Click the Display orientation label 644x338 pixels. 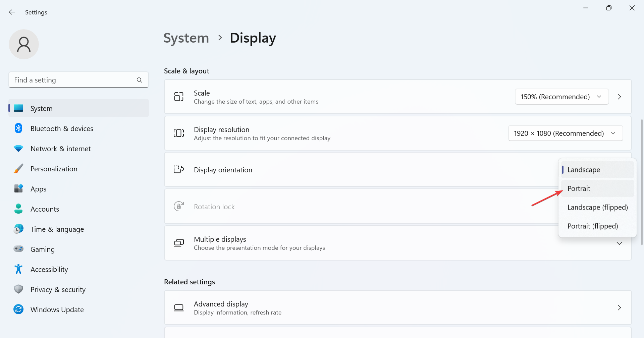coord(223,170)
